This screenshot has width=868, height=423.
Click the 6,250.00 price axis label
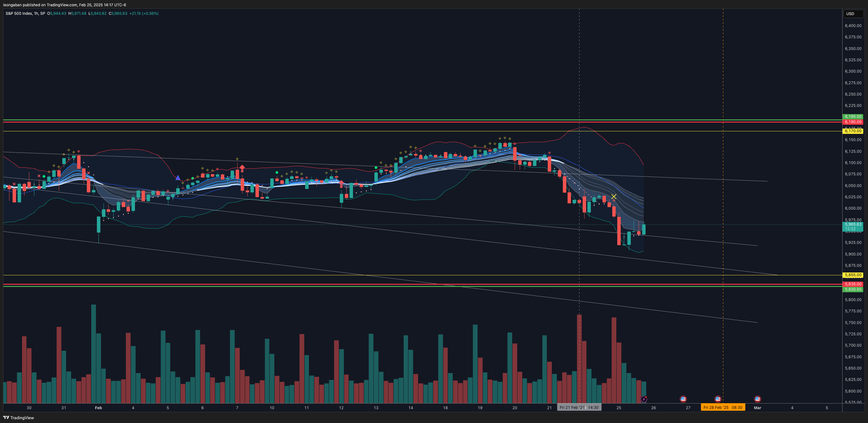point(853,94)
